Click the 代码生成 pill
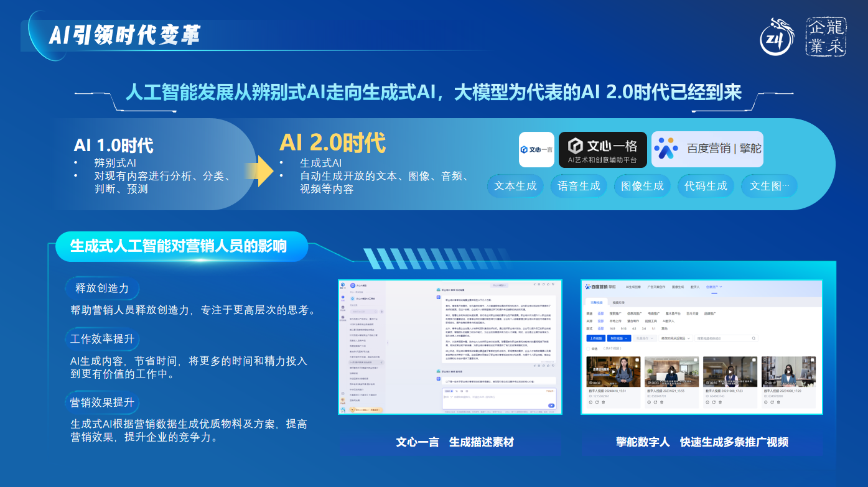 point(706,186)
